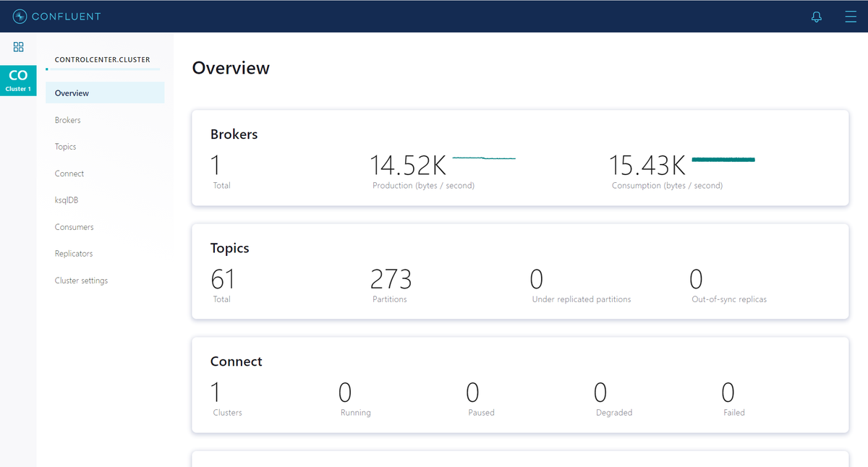This screenshot has height=467, width=868.
Task: Open the notifications bell icon
Action: click(817, 17)
